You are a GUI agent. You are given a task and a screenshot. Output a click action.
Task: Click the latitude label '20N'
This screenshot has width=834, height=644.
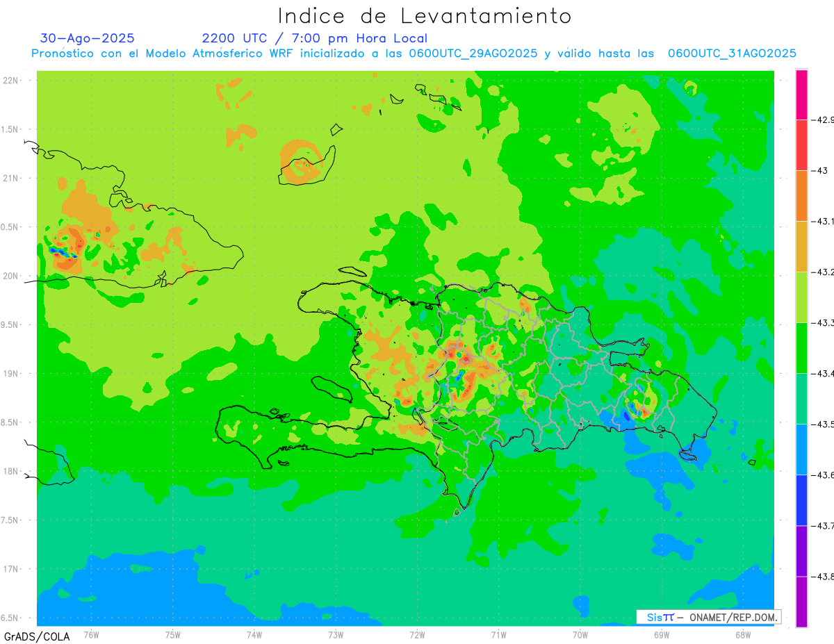(x=12, y=276)
